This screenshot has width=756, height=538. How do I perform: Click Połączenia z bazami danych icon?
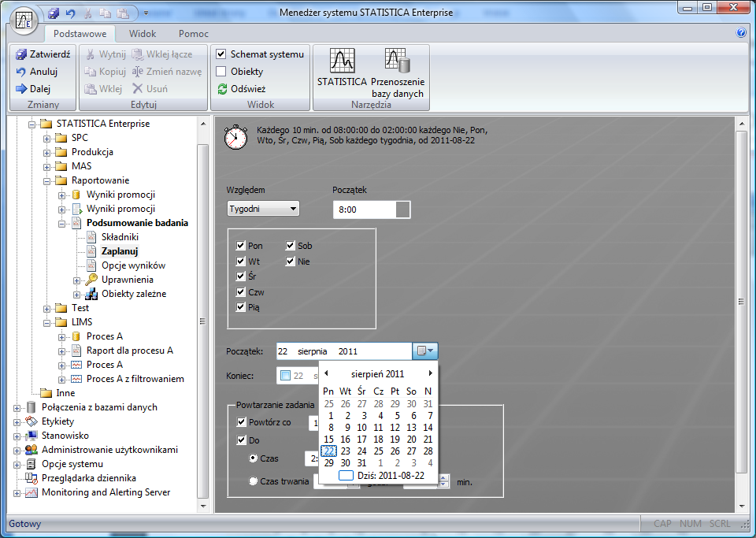coord(31,407)
